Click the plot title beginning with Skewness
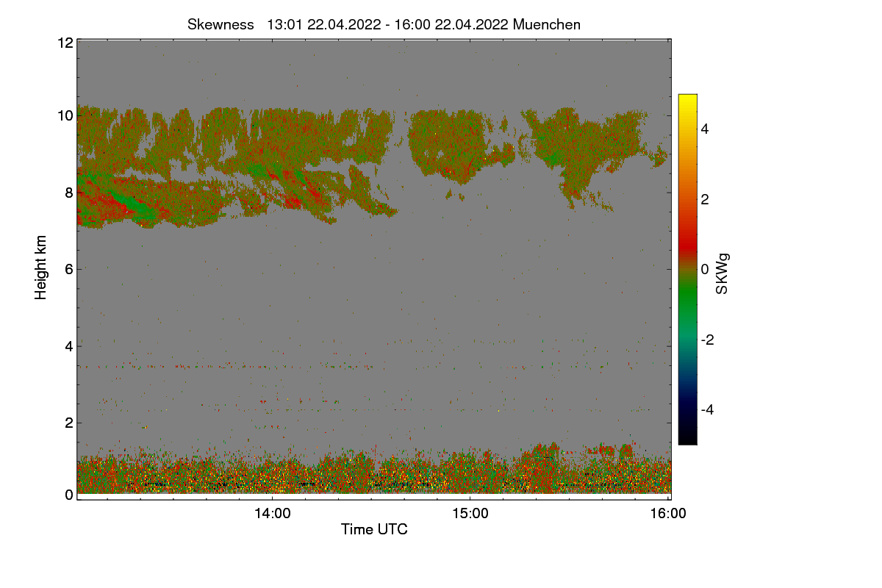Screen dimensions: 882x588 tap(384, 24)
